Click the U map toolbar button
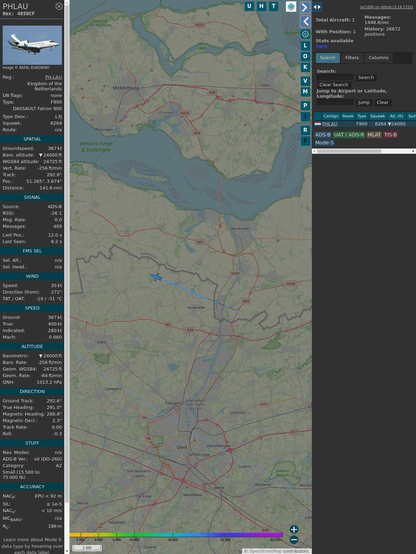416x554 pixels. (x=249, y=6)
